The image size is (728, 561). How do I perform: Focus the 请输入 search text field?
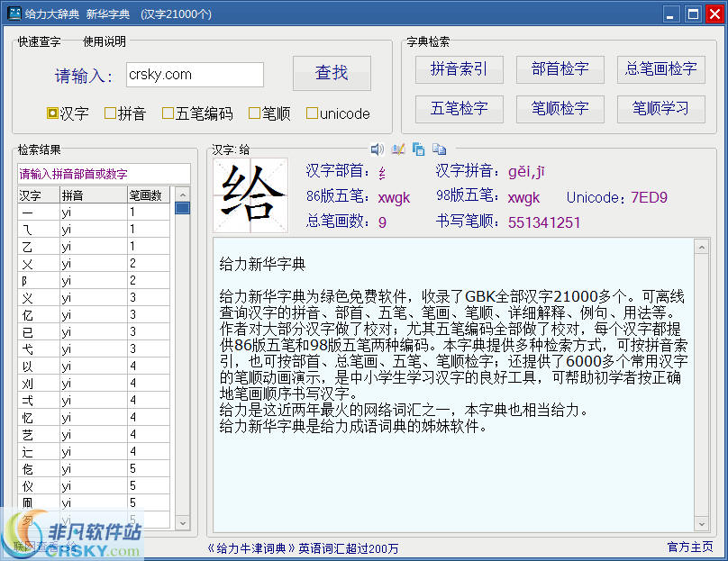(195, 75)
